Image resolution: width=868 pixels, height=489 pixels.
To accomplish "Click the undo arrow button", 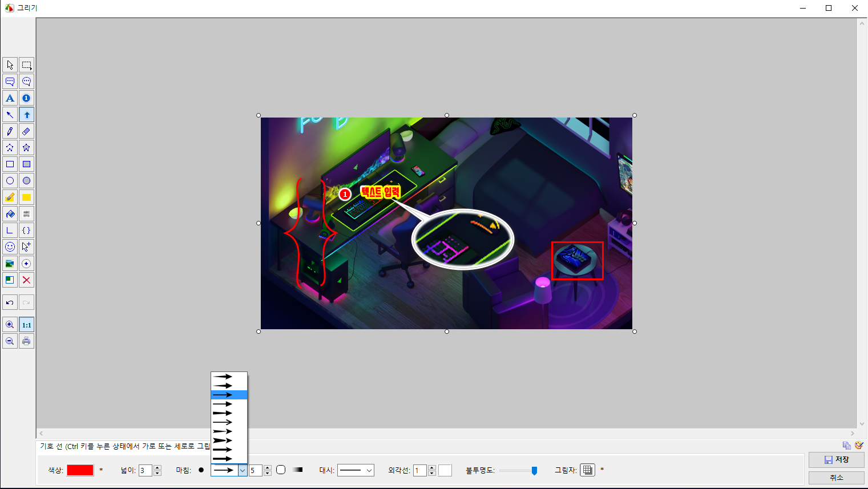I will tap(10, 302).
